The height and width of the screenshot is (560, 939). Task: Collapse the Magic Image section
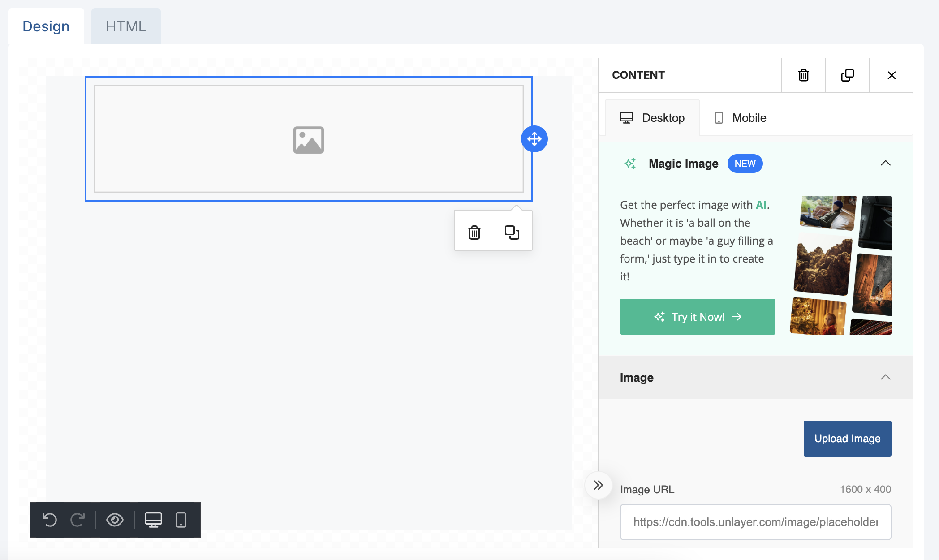(885, 164)
